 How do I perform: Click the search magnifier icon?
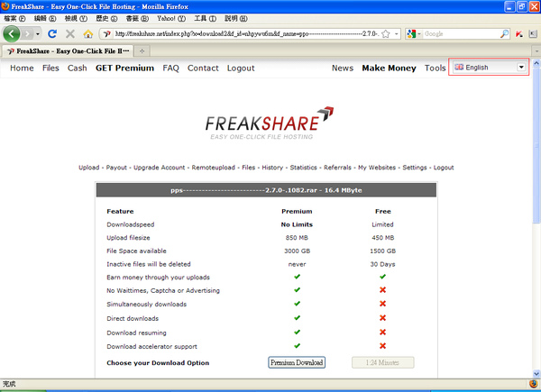tap(504, 33)
